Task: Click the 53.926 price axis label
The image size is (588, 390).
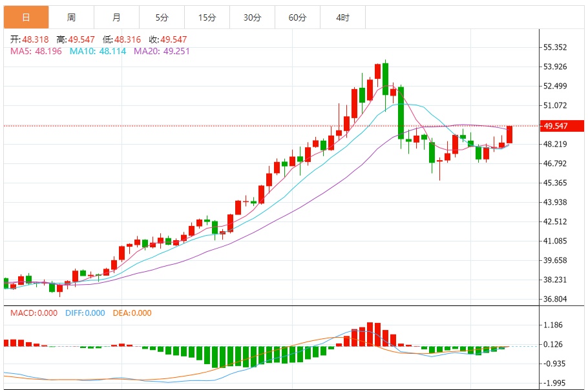Action: 556,67
